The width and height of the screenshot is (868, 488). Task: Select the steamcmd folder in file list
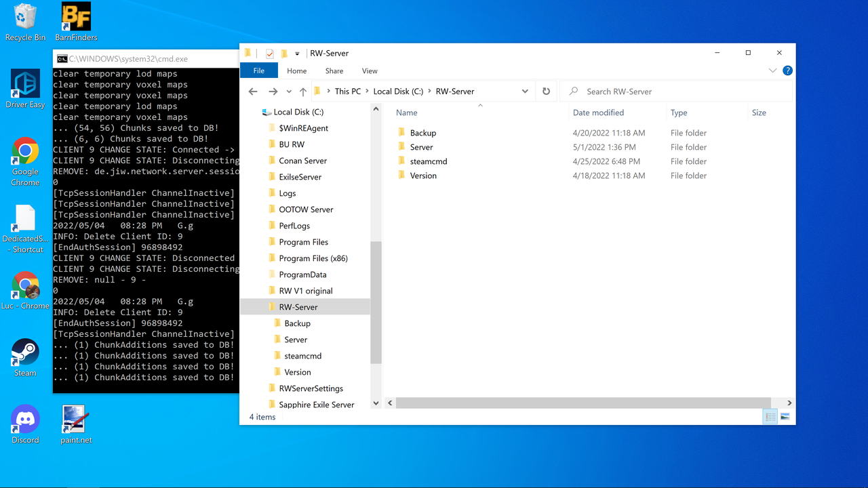point(428,161)
